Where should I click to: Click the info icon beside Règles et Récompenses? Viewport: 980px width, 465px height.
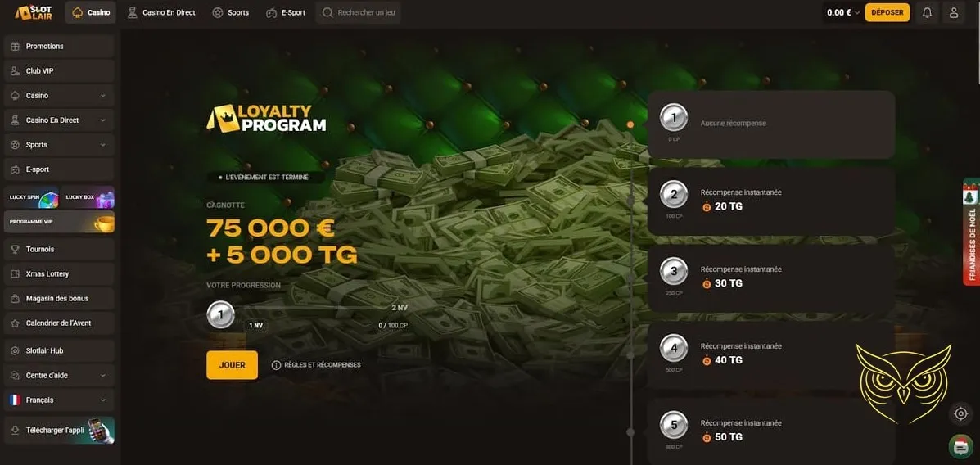click(276, 365)
